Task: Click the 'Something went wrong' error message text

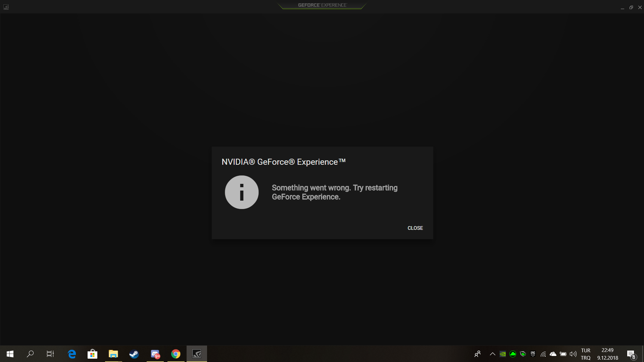Action: pos(335,192)
